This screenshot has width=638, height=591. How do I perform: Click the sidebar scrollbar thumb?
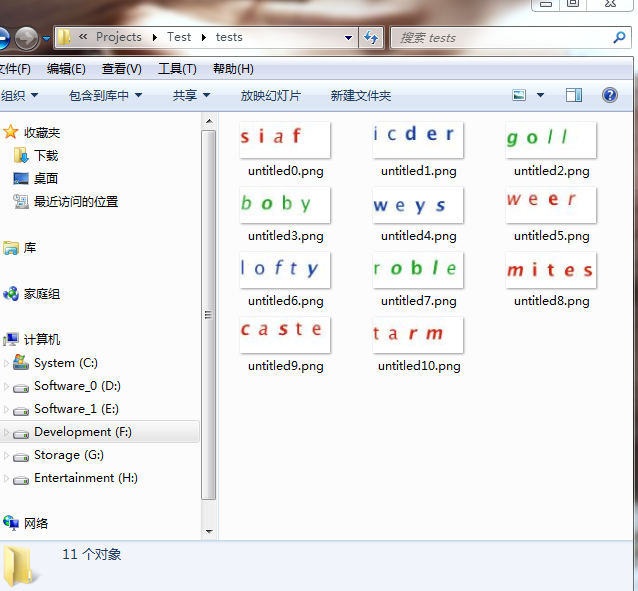coord(209,315)
